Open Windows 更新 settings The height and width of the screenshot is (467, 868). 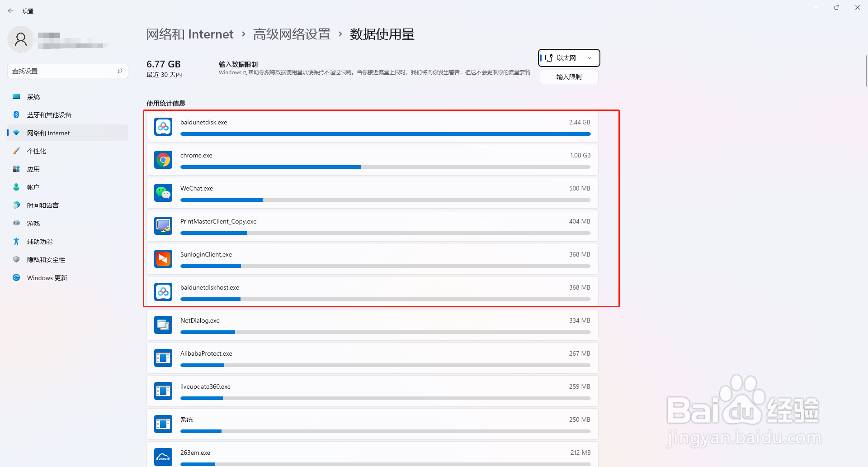(68, 278)
